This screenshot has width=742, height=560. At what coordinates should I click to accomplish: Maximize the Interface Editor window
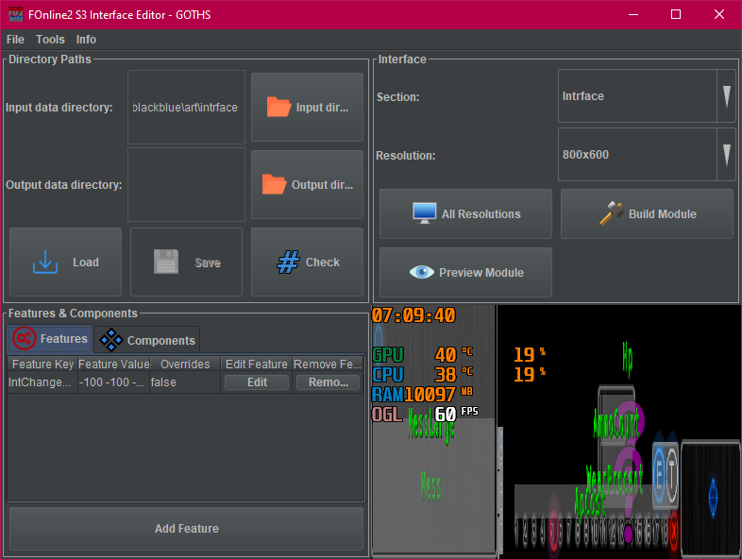coord(676,15)
